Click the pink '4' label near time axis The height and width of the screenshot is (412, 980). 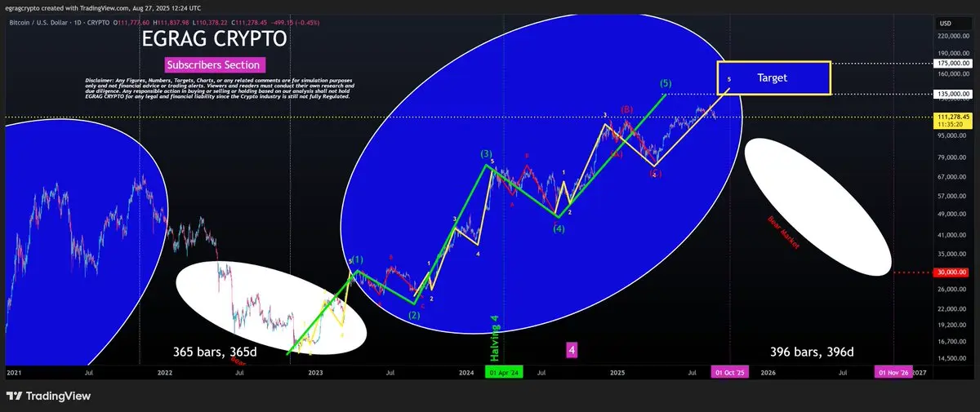pos(572,350)
